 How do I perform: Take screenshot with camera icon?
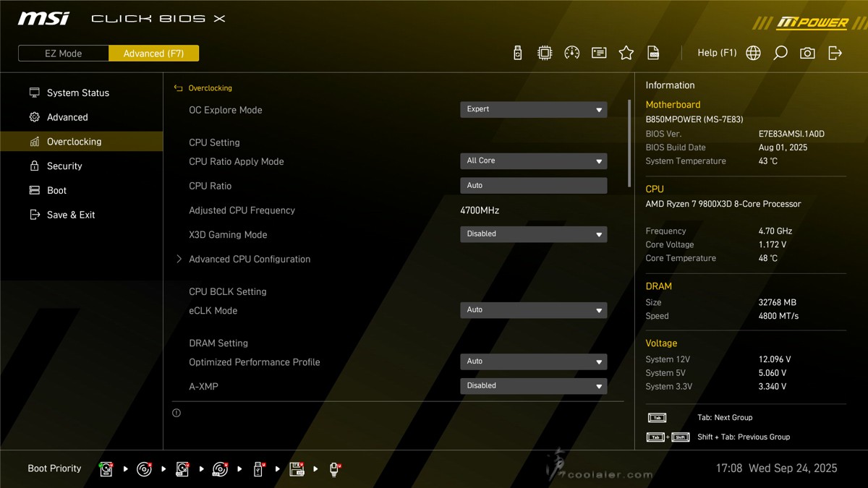pyautogui.click(x=807, y=53)
